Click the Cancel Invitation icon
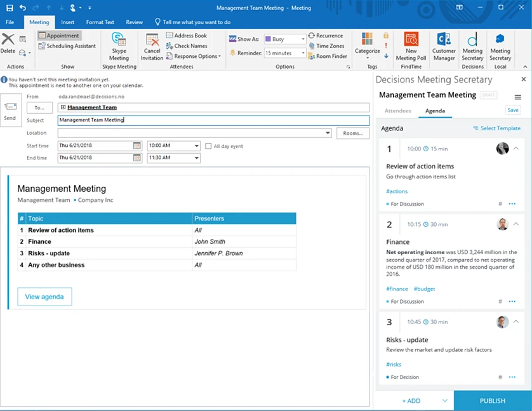Viewport: 532px width, 411px height. tap(152, 40)
